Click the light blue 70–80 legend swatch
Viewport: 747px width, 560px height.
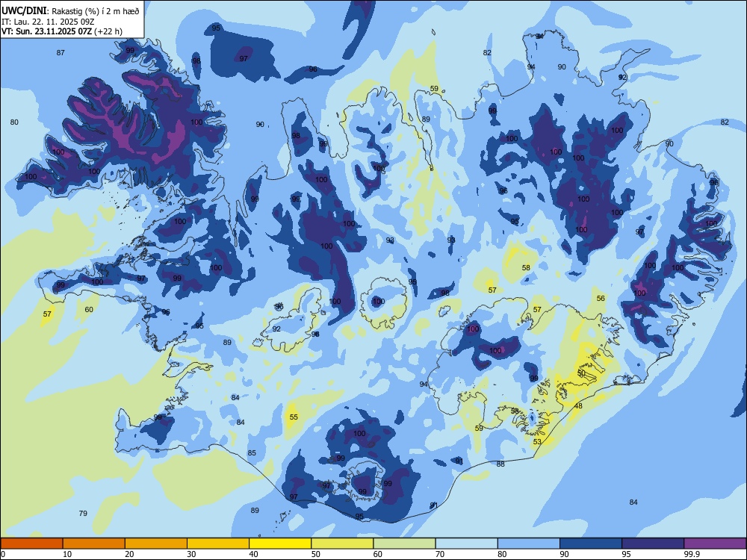pyautogui.click(x=467, y=544)
